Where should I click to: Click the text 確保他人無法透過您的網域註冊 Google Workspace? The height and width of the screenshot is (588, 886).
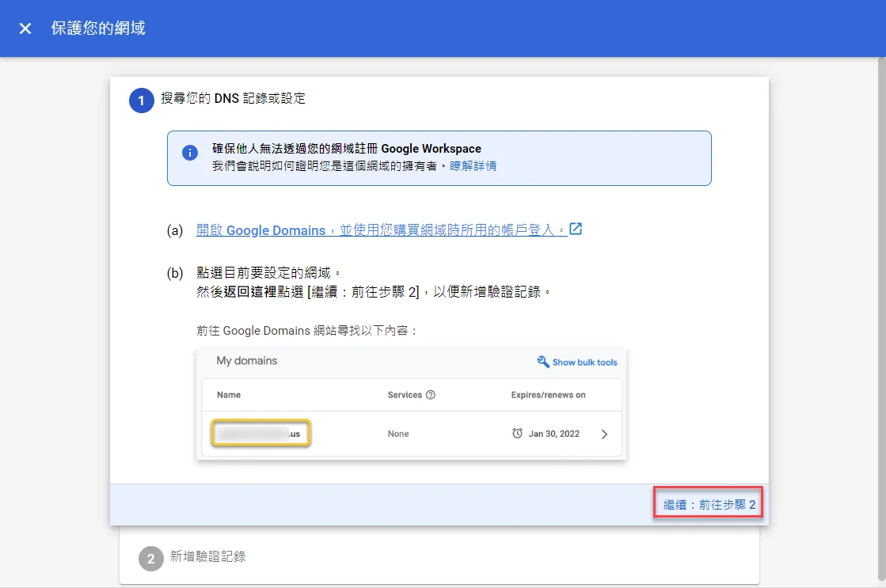click(x=346, y=149)
